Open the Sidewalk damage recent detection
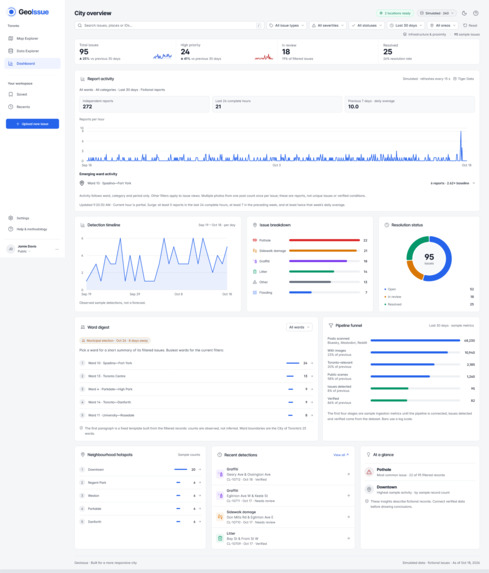The width and height of the screenshot is (489, 573). 283,517
